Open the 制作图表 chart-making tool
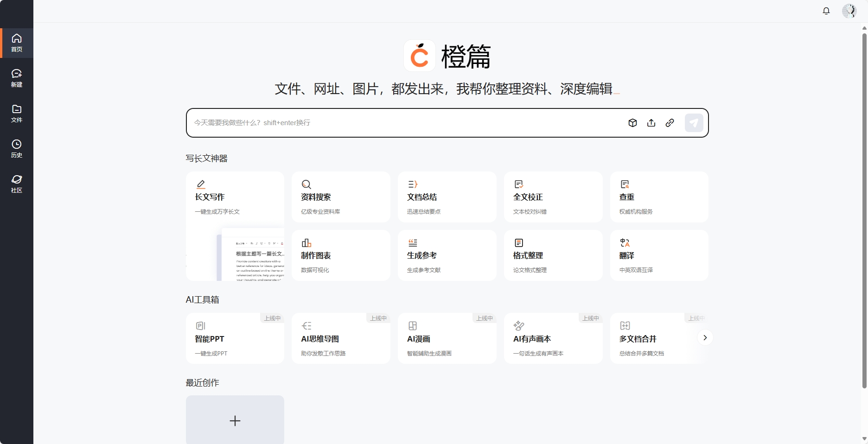868x444 pixels. [x=341, y=255]
